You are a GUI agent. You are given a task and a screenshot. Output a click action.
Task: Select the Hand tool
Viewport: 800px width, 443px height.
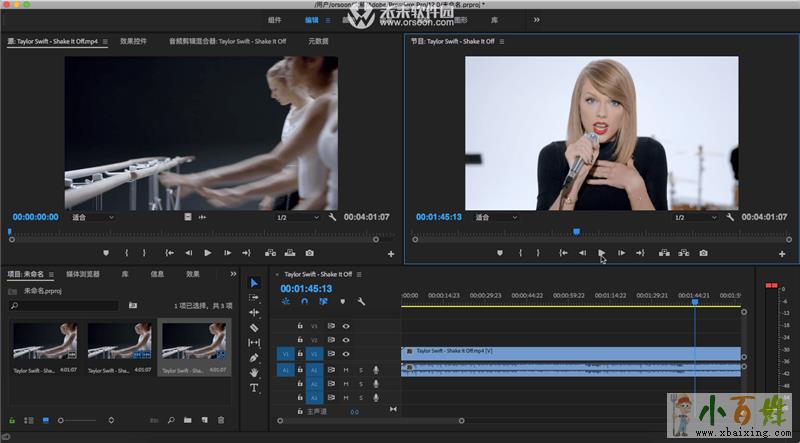pyautogui.click(x=254, y=372)
